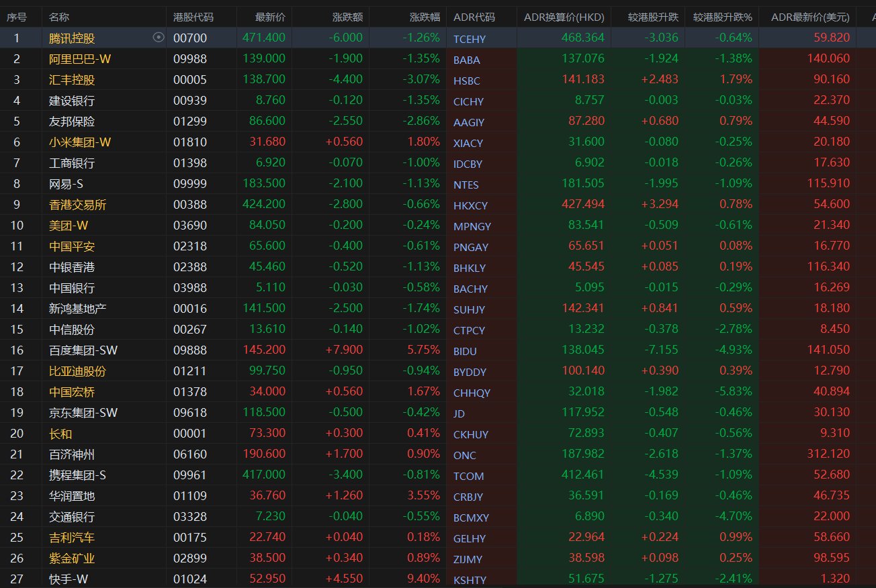The height and width of the screenshot is (588, 876).
Task: Select the 腾讯控股 stock name
Action: (x=72, y=38)
